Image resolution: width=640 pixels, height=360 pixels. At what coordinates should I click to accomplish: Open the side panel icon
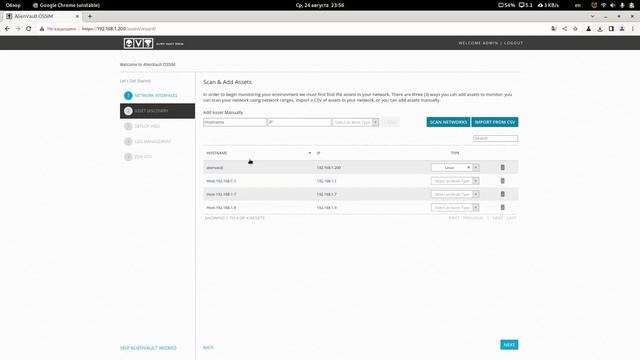(611, 29)
